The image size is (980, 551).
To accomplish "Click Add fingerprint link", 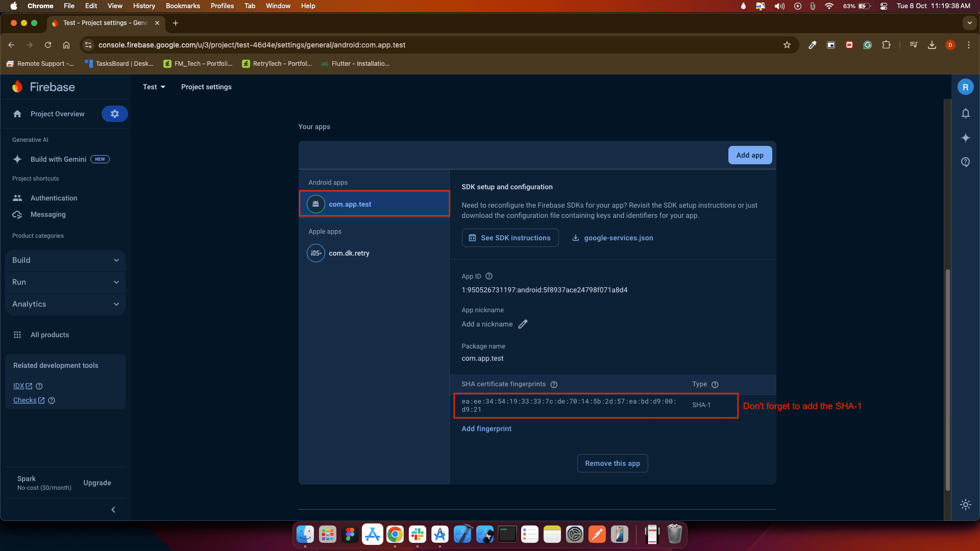I will tap(486, 429).
